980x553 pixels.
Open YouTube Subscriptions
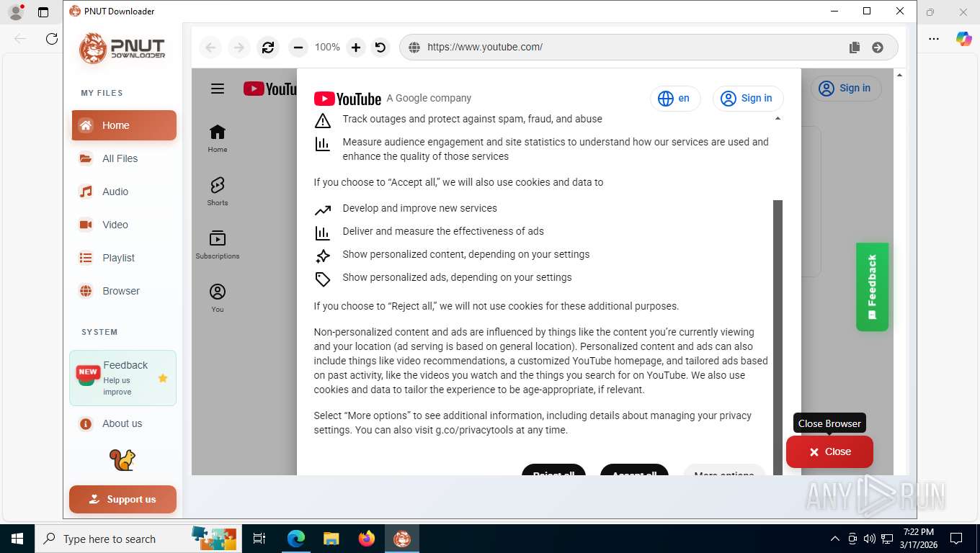click(218, 245)
